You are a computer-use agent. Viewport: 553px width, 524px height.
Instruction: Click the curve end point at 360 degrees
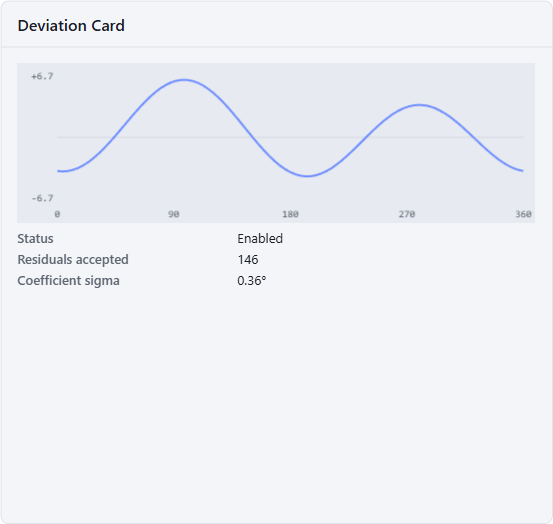[523, 171]
